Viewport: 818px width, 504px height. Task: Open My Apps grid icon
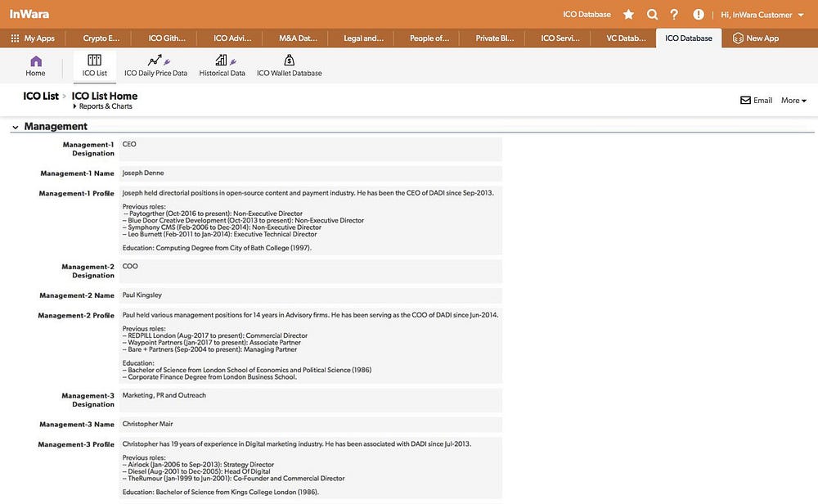pyautogui.click(x=15, y=38)
